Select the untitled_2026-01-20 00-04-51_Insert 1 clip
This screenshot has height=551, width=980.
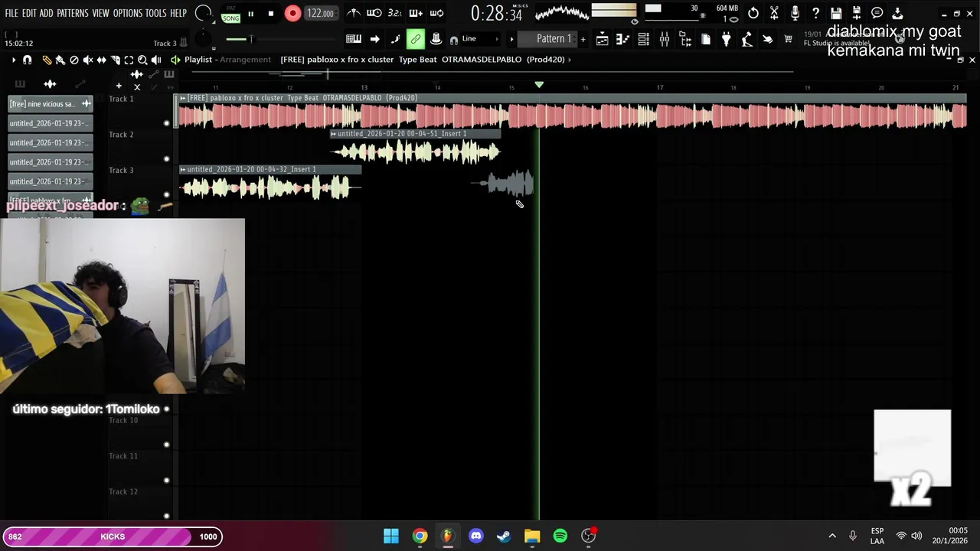point(415,147)
